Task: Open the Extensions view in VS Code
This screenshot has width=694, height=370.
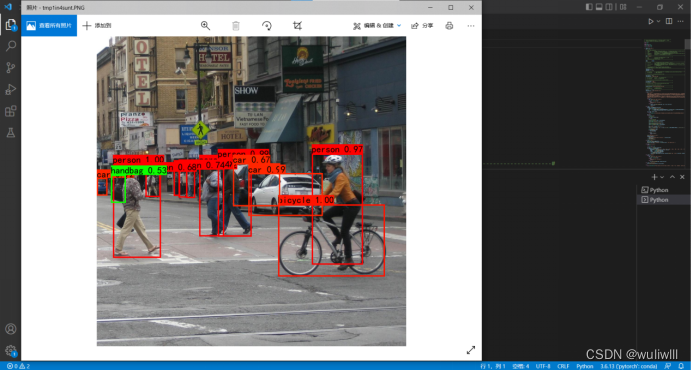Action: coord(11,111)
